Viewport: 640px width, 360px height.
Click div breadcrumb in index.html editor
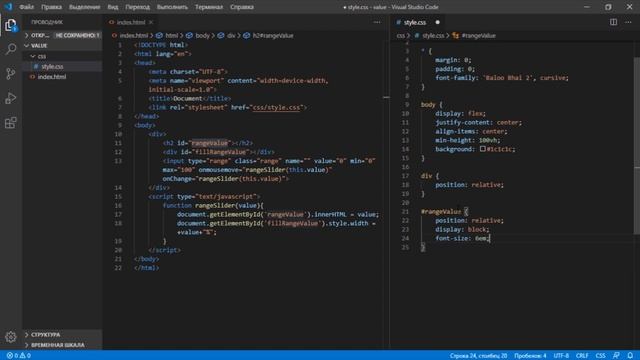(227, 36)
